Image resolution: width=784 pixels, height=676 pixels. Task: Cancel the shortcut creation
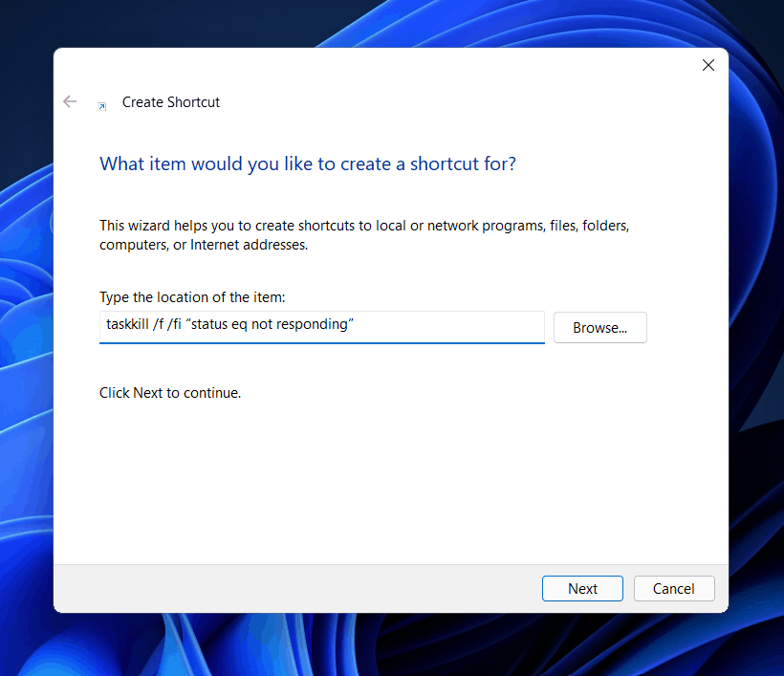tap(672, 589)
